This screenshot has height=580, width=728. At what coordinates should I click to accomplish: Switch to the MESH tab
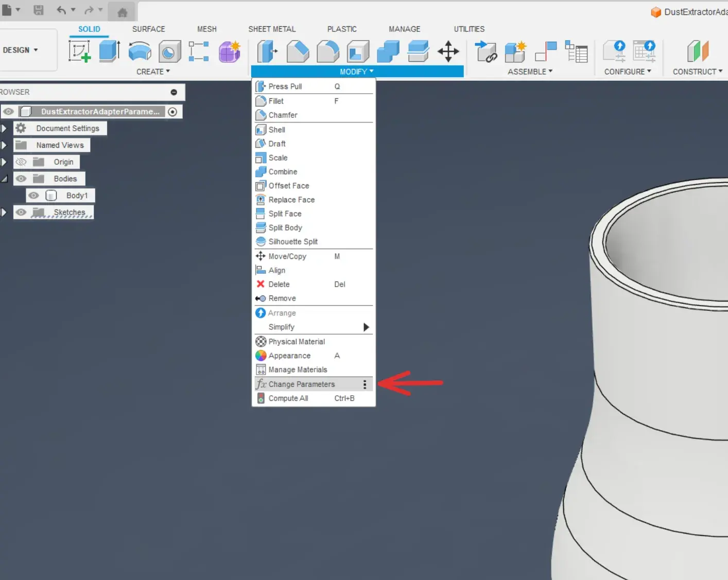[206, 29]
